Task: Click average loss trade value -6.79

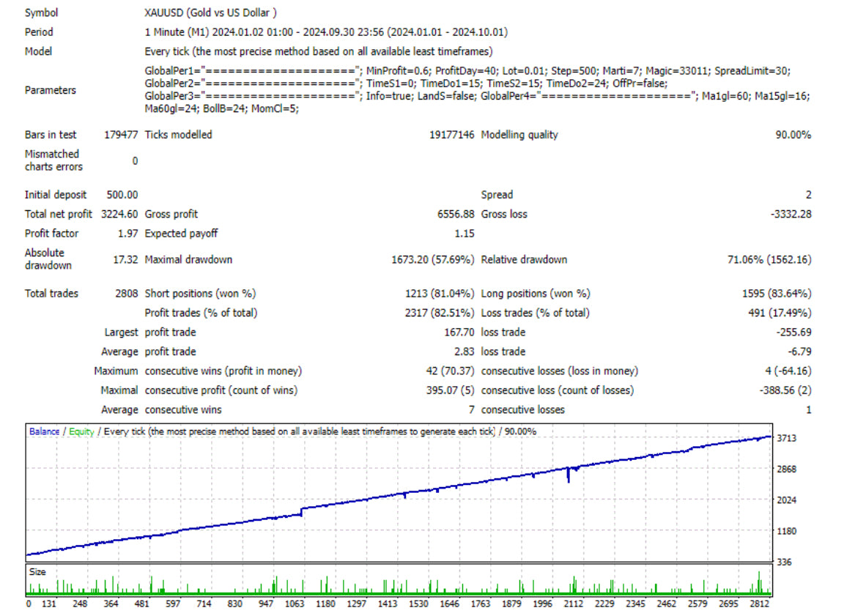Action: pyautogui.click(x=799, y=352)
